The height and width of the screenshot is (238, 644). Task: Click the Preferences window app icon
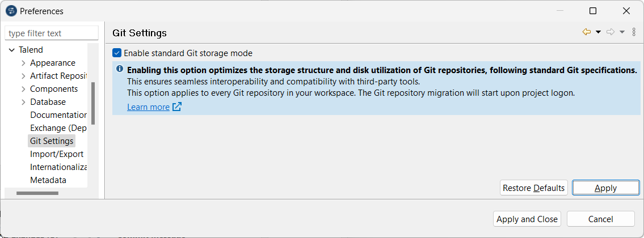[x=11, y=11]
